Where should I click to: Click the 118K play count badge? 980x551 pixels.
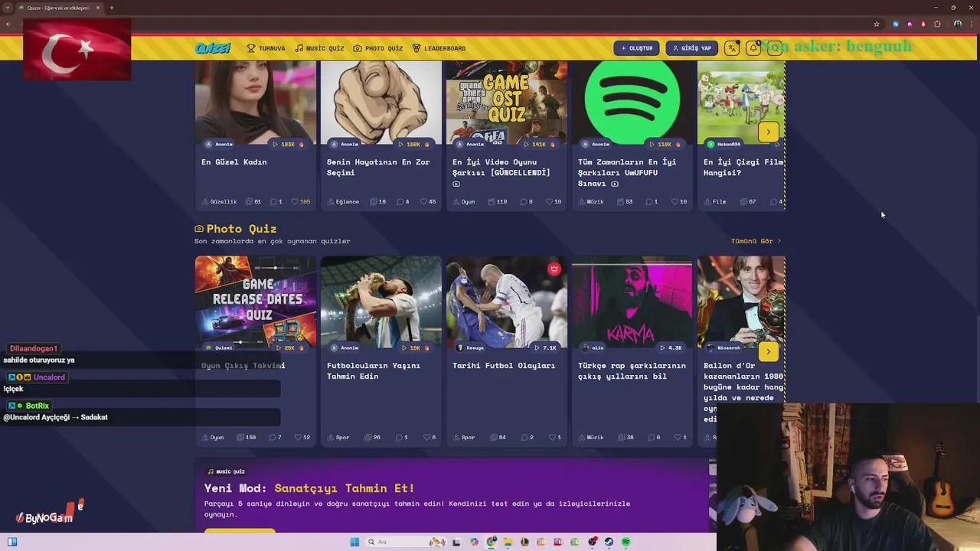pyautogui.click(x=665, y=144)
